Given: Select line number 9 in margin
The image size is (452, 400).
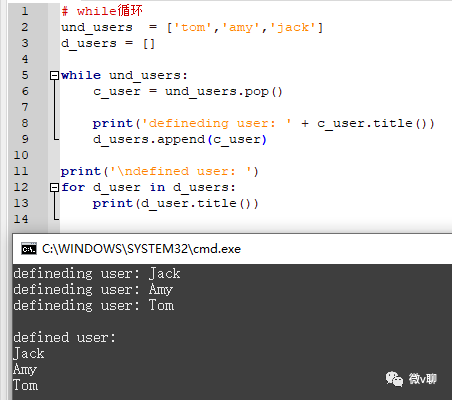Looking at the screenshot, I should 25,139.
